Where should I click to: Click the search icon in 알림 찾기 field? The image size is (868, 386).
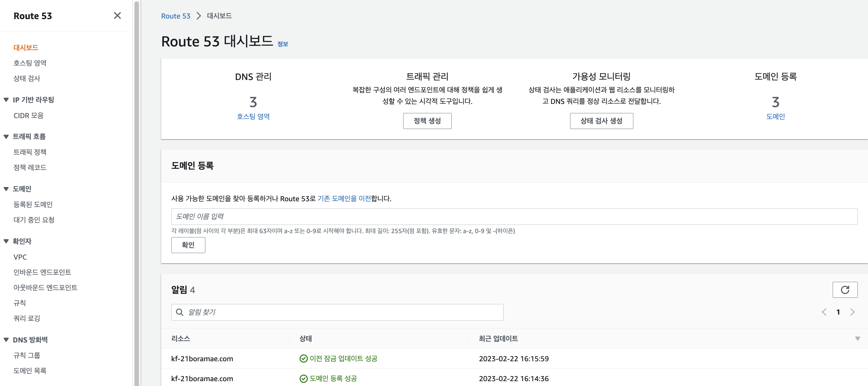tap(180, 312)
